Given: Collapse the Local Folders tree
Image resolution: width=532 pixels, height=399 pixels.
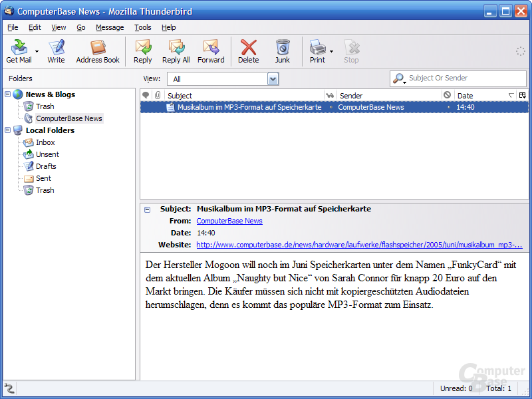Looking at the screenshot, I should pos(8,130).
